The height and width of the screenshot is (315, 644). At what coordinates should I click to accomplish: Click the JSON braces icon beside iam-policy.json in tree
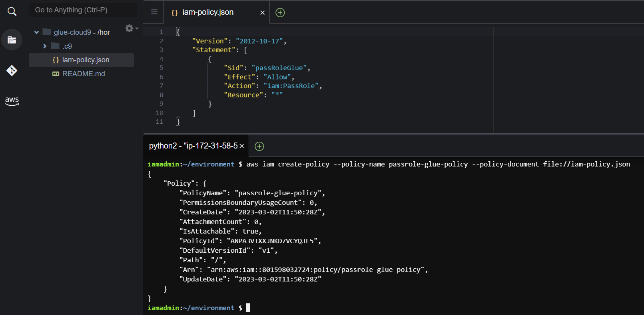click(x=56, y=60)
